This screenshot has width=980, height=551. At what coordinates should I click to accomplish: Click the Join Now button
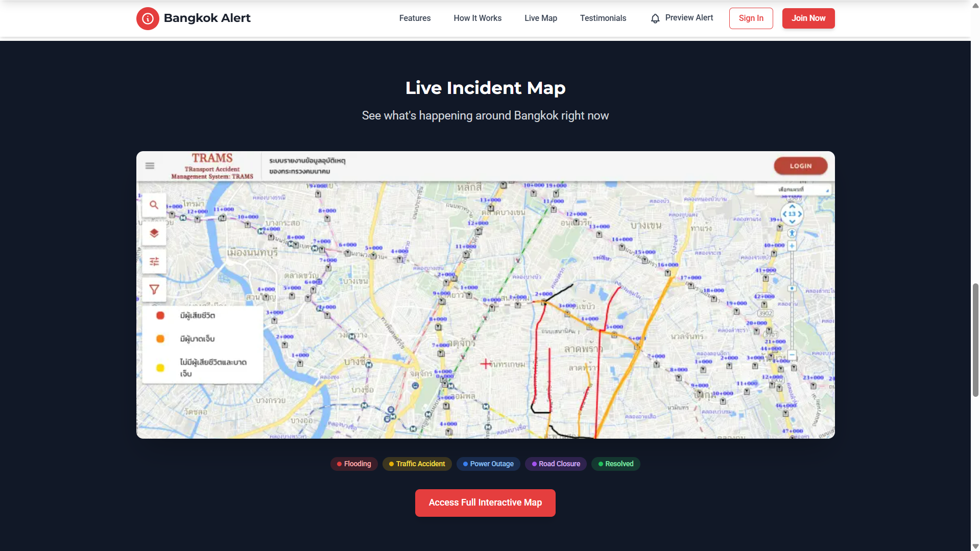808,18
